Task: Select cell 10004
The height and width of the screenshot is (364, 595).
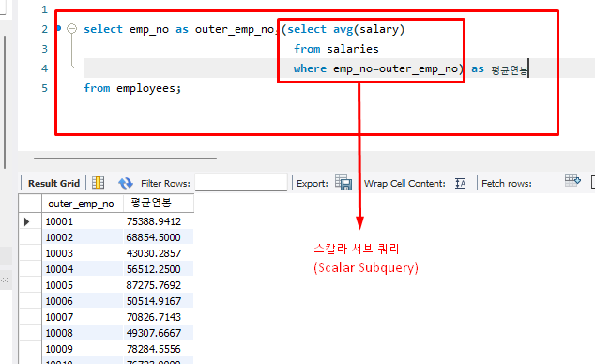Action: pyautogui.click(x=83, y=269)
